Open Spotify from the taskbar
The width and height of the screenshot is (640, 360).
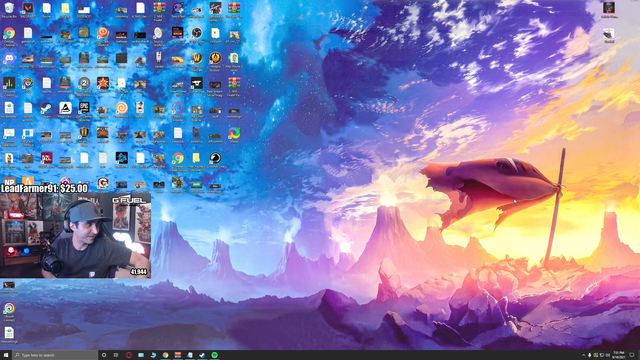click(214, 355)
